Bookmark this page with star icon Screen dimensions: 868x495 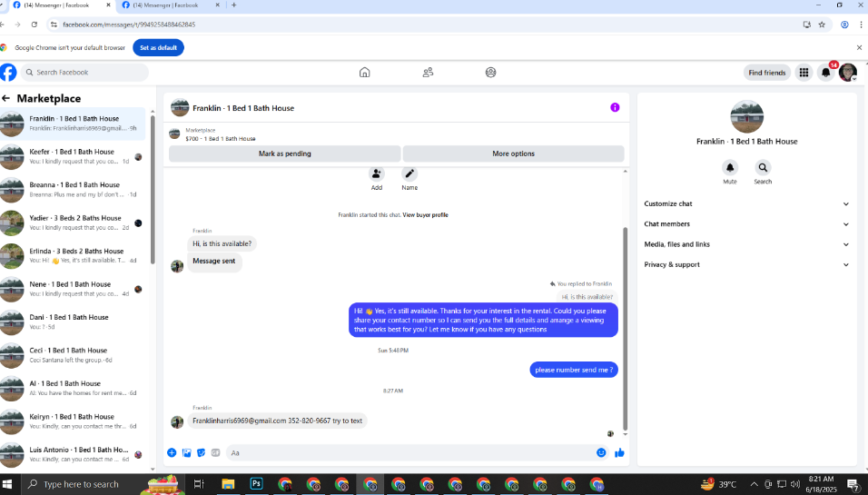[822, 25]
